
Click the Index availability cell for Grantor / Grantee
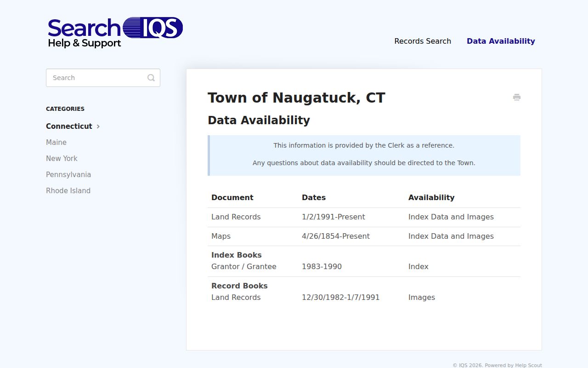coord(418,266)
